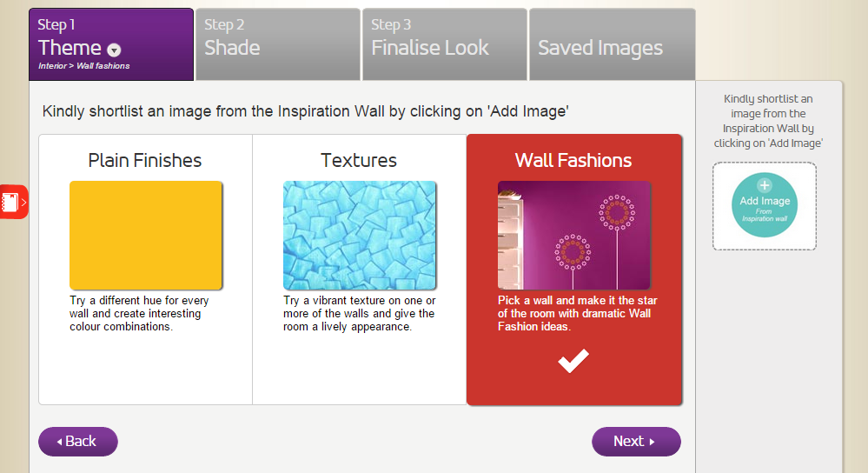
Task: Choose the Textures heading
Action: 359,160
